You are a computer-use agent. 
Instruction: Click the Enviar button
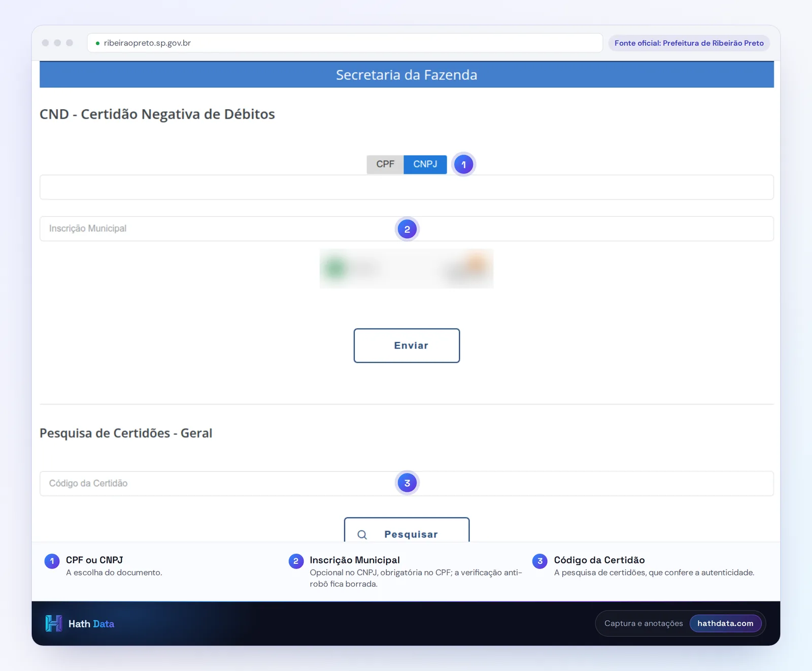407,346
